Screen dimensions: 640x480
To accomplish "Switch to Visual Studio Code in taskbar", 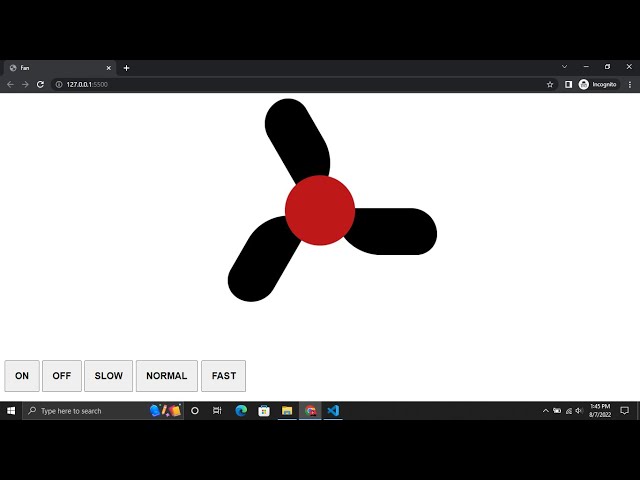I will 333,411.
